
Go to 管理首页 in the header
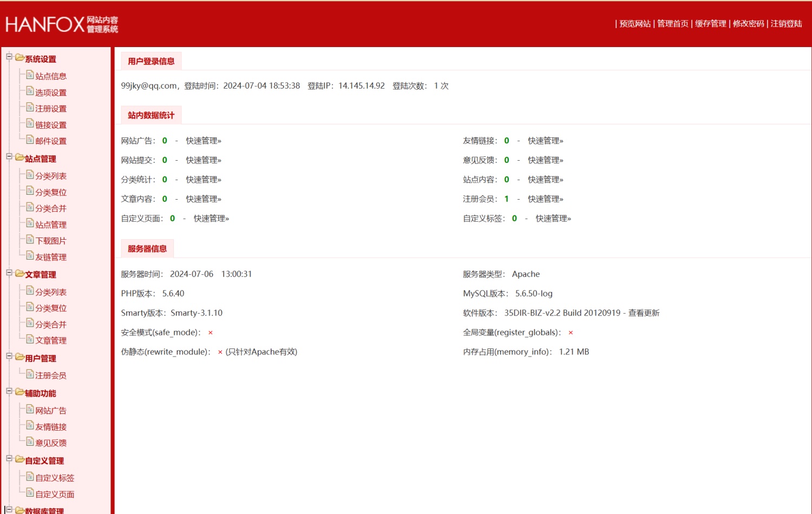(x=673, y=24)
